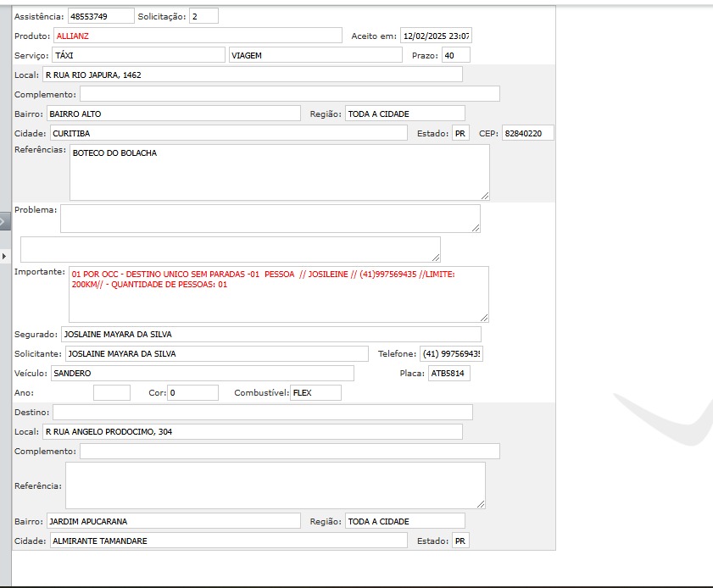Open the left panel chevron handle
The width and height of the screenshot is (713, 588).
pos(4,222)
